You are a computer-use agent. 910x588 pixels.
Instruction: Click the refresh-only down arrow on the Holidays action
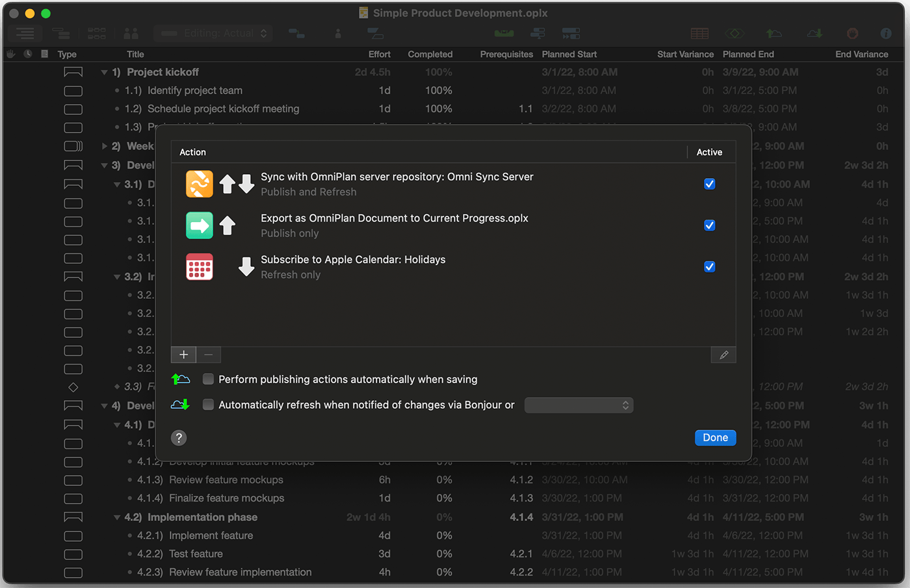coord(246,266)
